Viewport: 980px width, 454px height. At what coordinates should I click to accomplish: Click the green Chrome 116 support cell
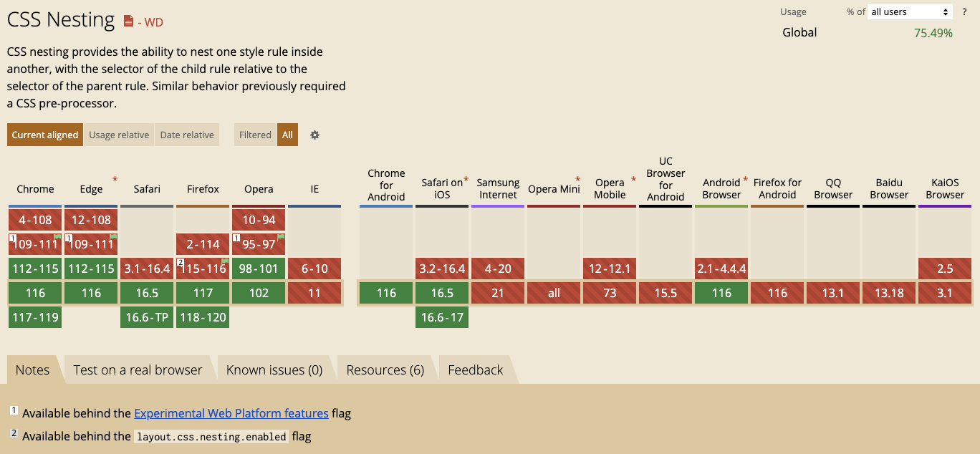click(x=35, y=293)
